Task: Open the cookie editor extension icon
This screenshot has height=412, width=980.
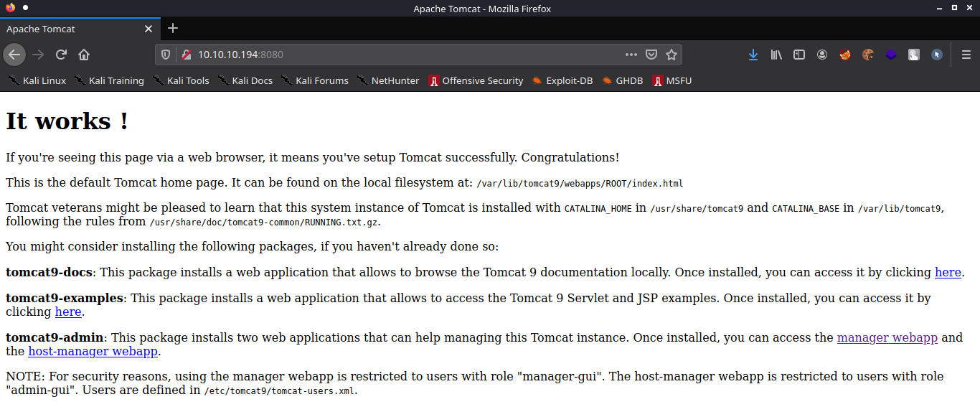Action: [868, 55]
